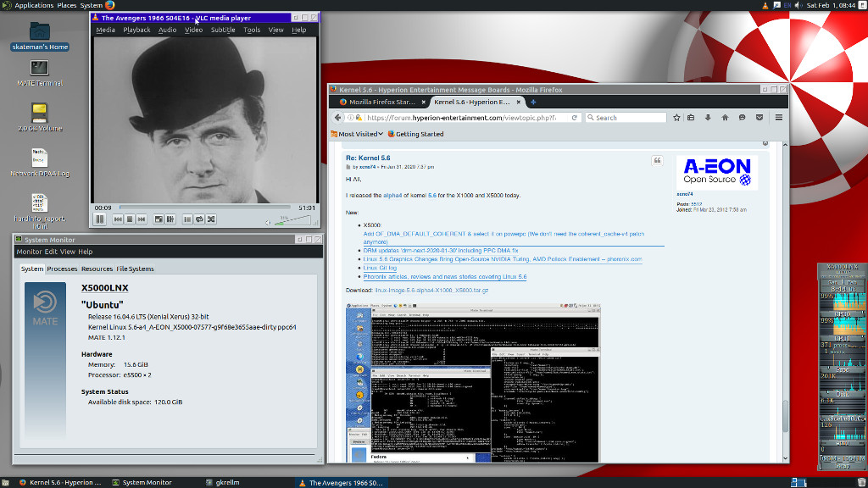Screen dimensions: 868x488
Task: Close the Kernel 5.6 Hyperion tab
Action: pyautogui.click(x=519, y=102)
